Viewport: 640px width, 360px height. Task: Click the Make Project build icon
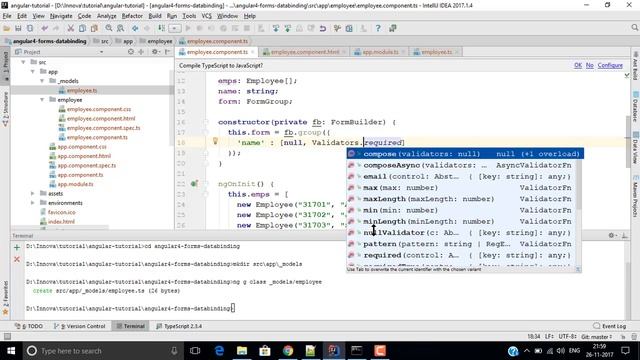(162, 28)
